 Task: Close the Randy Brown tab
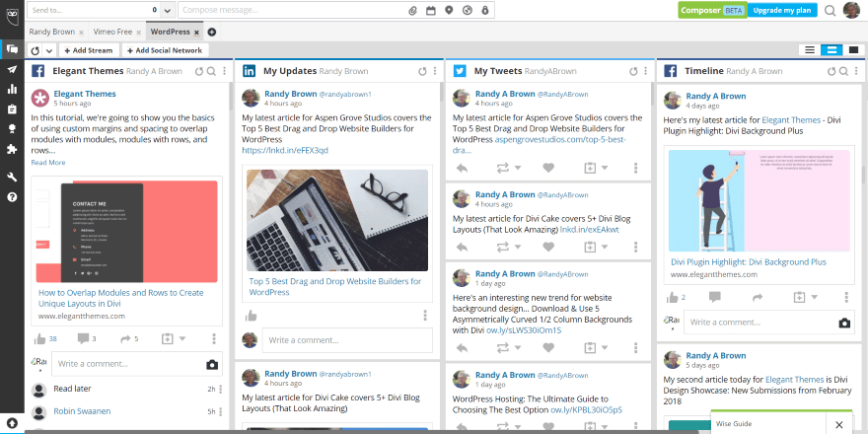click(x=81, y=33)
